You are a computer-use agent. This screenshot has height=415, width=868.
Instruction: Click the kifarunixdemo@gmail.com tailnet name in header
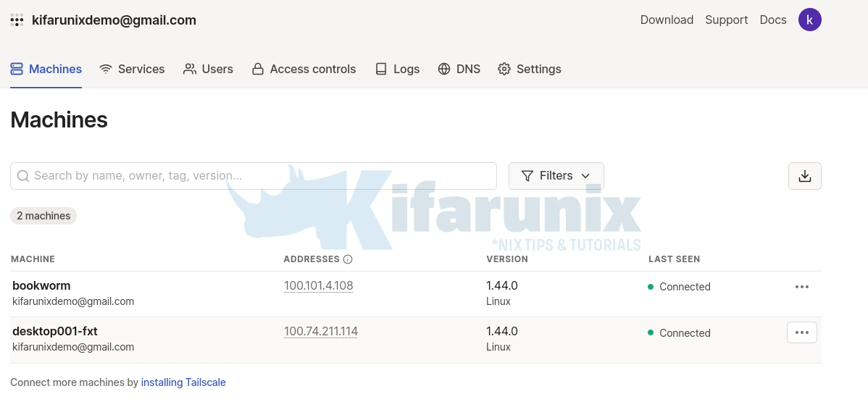114,20
